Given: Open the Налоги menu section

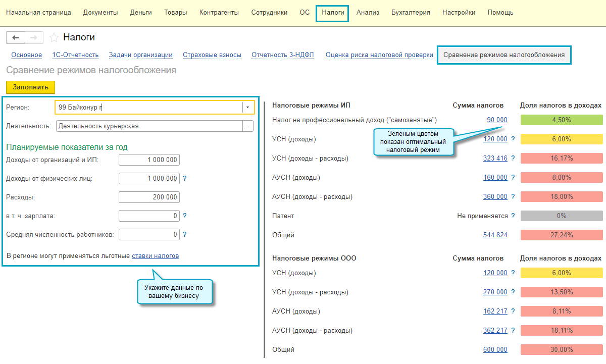Looking at the screenshot, I should pos(333,13).
